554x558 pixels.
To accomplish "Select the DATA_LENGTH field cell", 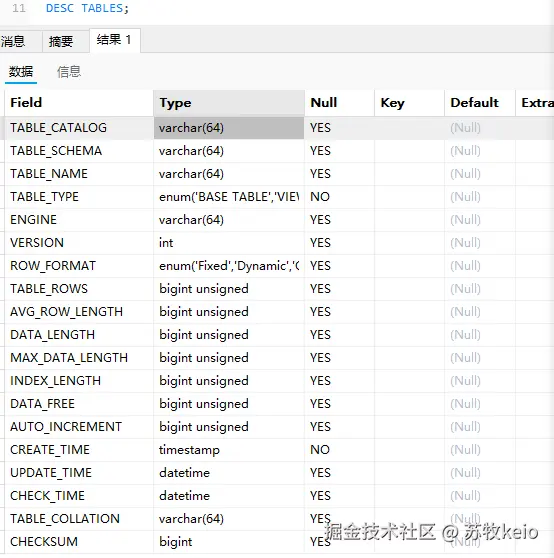I will click(x=79, y=335).
